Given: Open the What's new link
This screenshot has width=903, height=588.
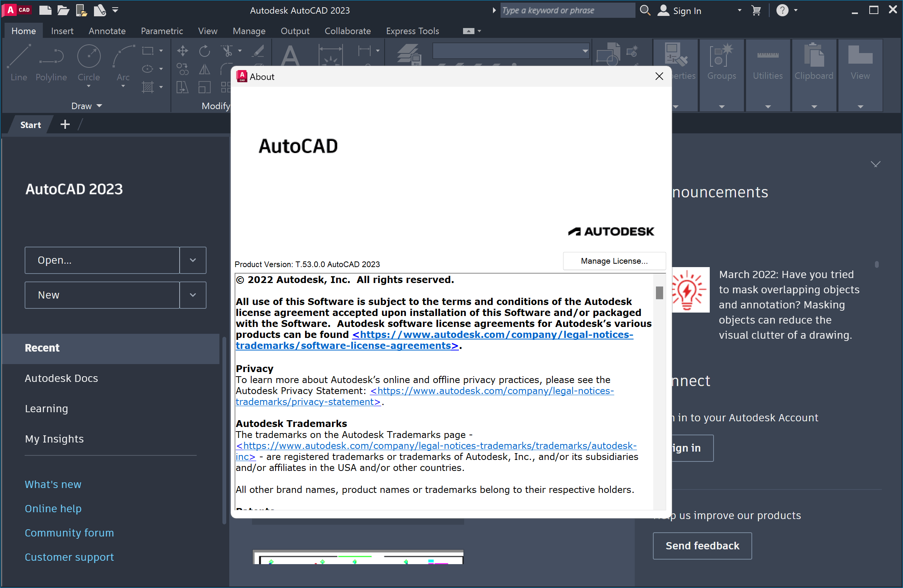Looking at the screenshot, I should [53, 485].
